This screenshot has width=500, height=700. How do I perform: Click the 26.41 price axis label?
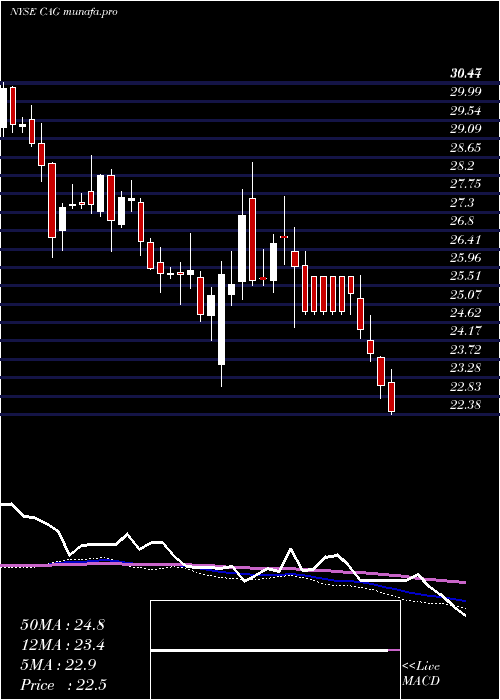pyautogui.click(x=466, y=240)
